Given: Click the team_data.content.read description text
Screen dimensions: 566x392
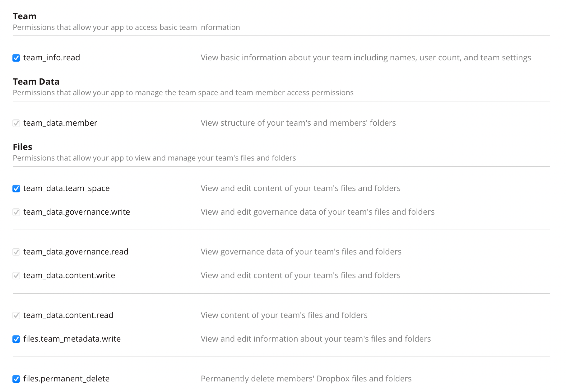Looking at the screenshot, I should [284, 315].
